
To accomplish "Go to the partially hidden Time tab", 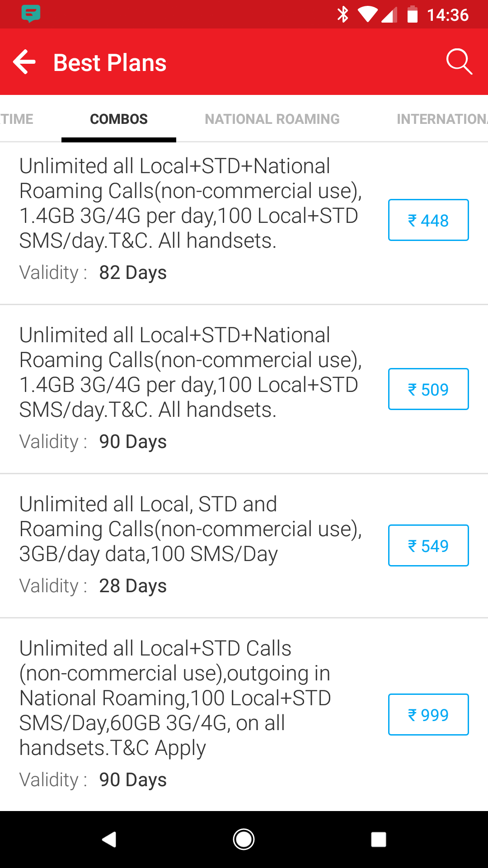I will (17, 119).
